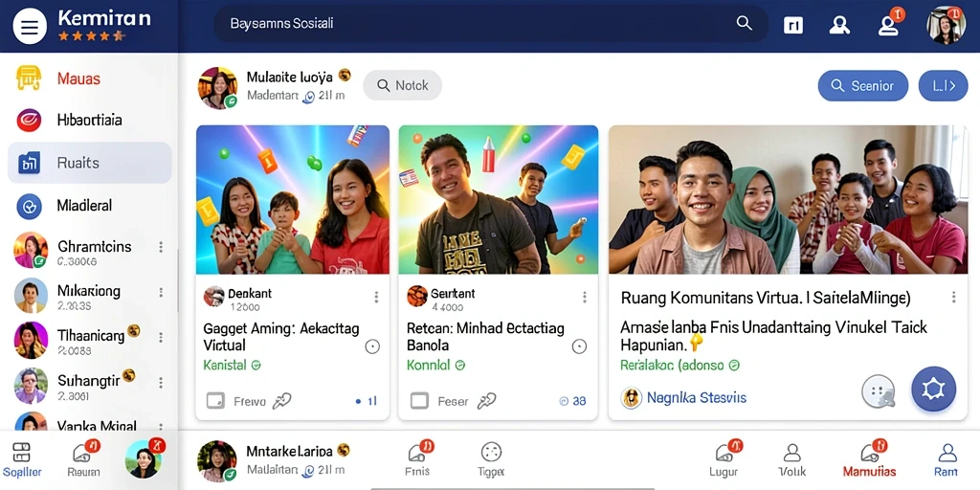Open bottom-bar avatar with red badge

tap(144, 458)
